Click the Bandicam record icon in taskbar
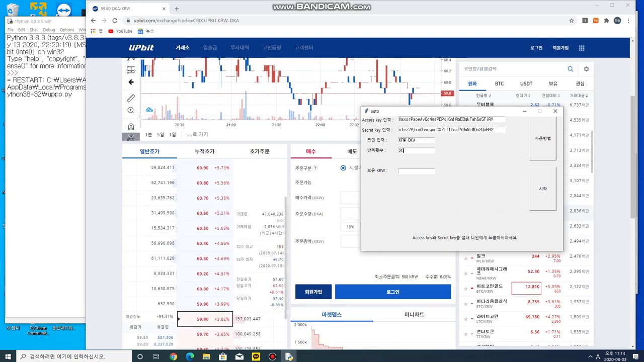The image size is (644, 362). click(272, 356)
